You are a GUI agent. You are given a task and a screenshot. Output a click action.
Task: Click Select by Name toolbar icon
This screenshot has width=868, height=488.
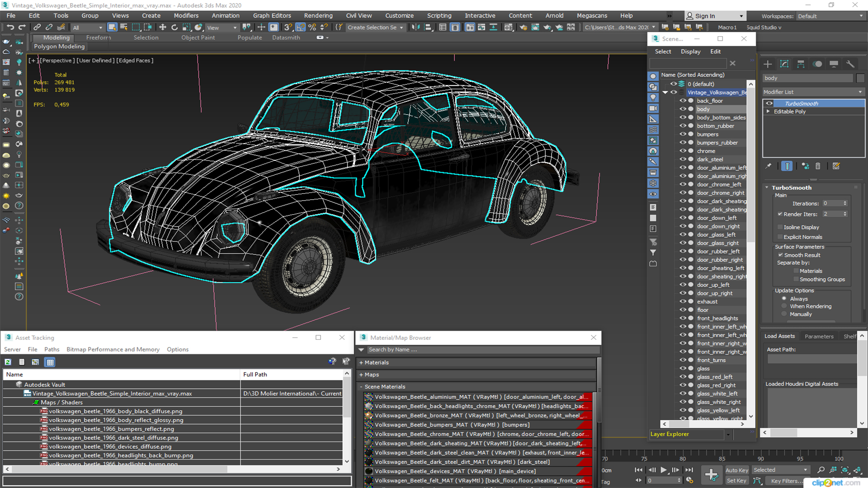point(124,28)
